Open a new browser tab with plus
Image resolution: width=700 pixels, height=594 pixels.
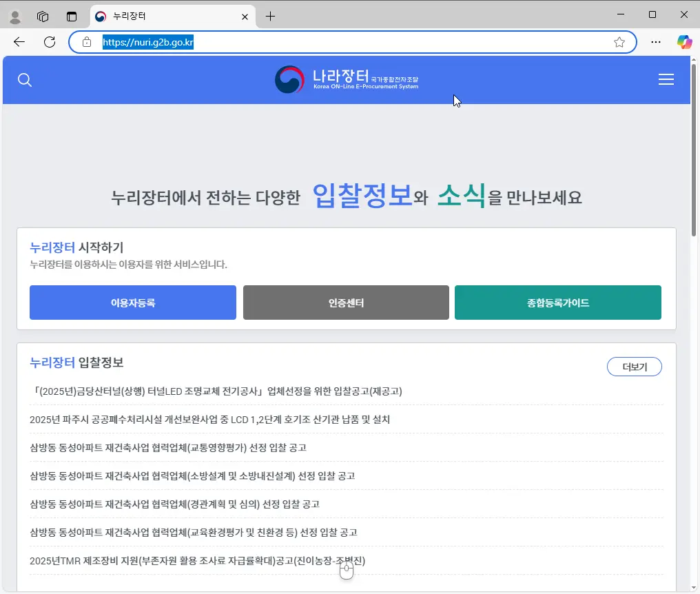point(270,17)
